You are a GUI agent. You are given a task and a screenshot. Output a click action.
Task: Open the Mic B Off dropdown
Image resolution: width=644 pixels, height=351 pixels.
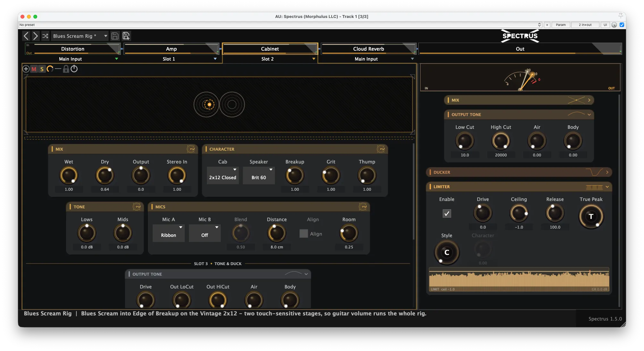(205, 233)
